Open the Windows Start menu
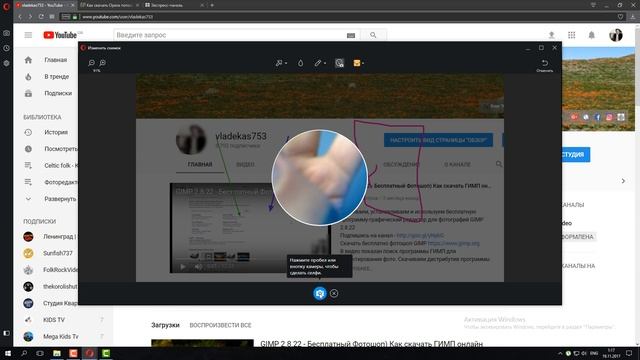 pyautogui.click(x=7, y=353)
